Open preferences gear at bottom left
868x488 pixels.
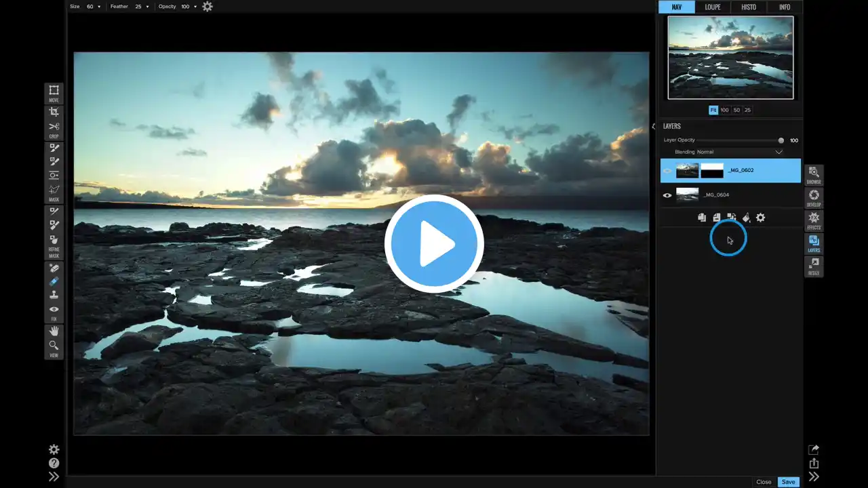point(54,449)
